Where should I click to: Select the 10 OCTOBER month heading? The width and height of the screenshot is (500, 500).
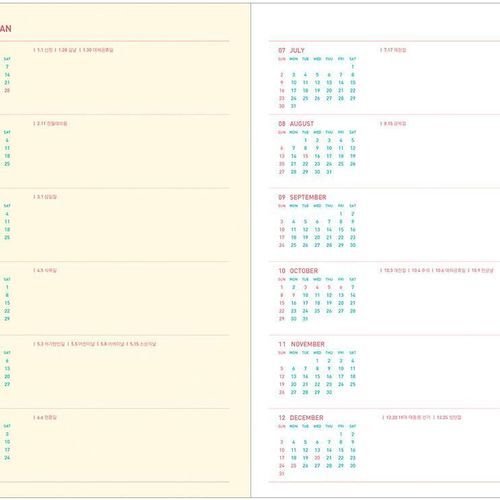298,271
